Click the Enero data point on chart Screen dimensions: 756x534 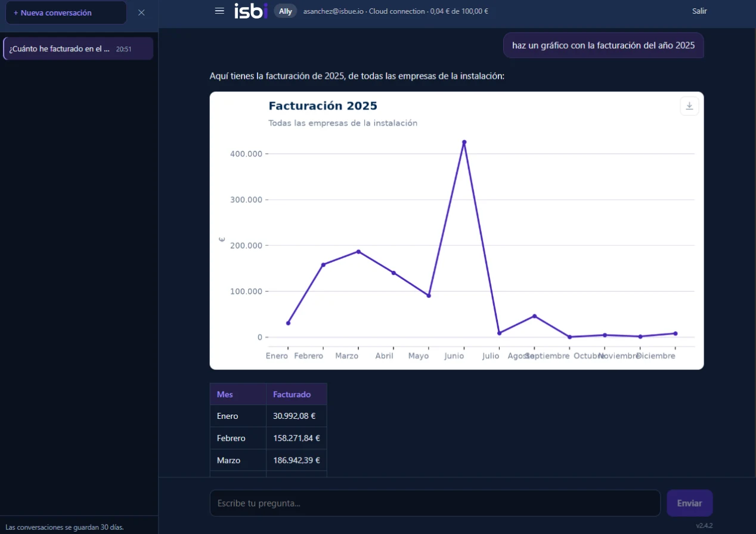[x=288, y=323]
